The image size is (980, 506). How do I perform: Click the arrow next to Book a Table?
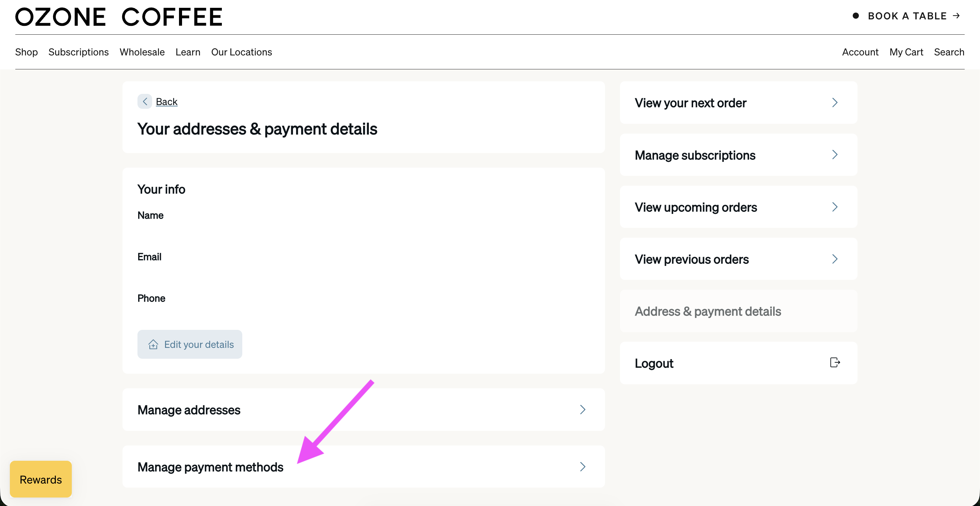(x=956, y=16)
